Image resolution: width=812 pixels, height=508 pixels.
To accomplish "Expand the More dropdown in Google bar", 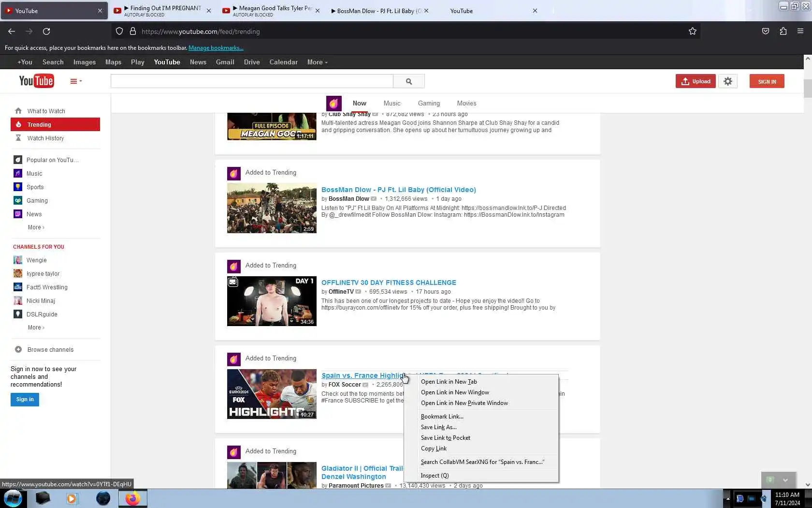I will [x=318, y=62].
